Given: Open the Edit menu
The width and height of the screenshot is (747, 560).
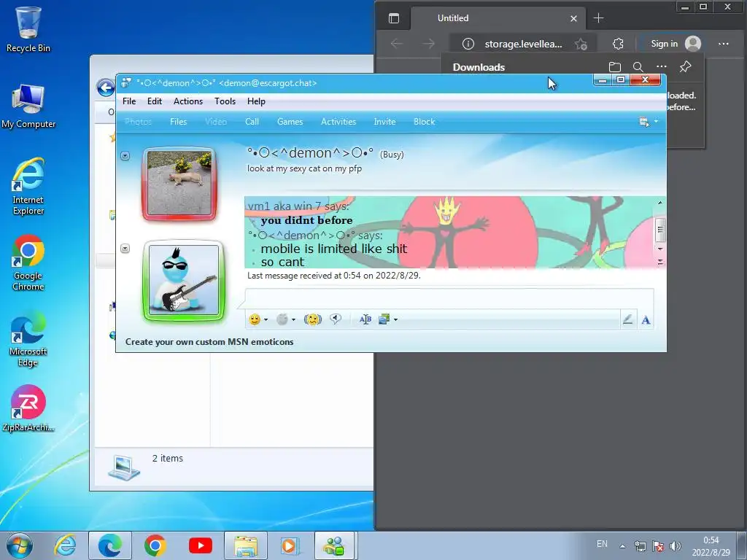Looking at the screenshot, I should pos(155,101).
